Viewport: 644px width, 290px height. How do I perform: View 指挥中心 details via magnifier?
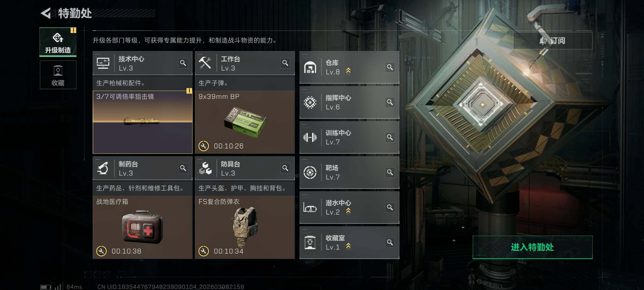pyautogui.click(x=390, y=102)
